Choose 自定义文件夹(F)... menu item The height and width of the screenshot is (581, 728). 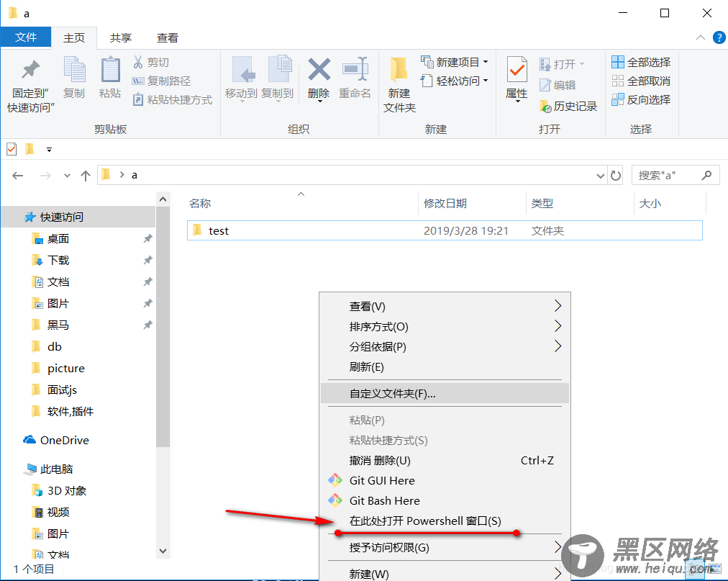tap(445, 394)
